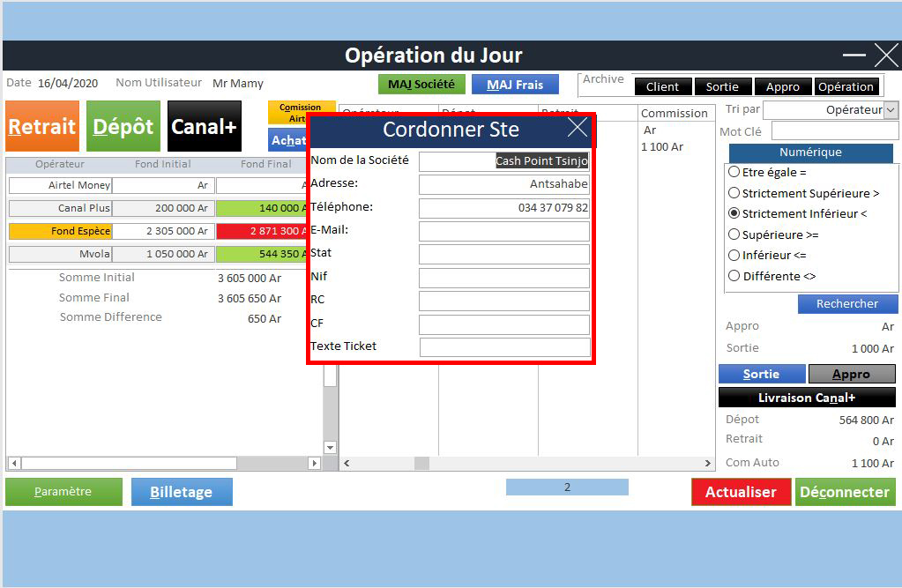902x588 pixels.
Task: Open the Appro archive tab
Action: (x=782, y=86)
